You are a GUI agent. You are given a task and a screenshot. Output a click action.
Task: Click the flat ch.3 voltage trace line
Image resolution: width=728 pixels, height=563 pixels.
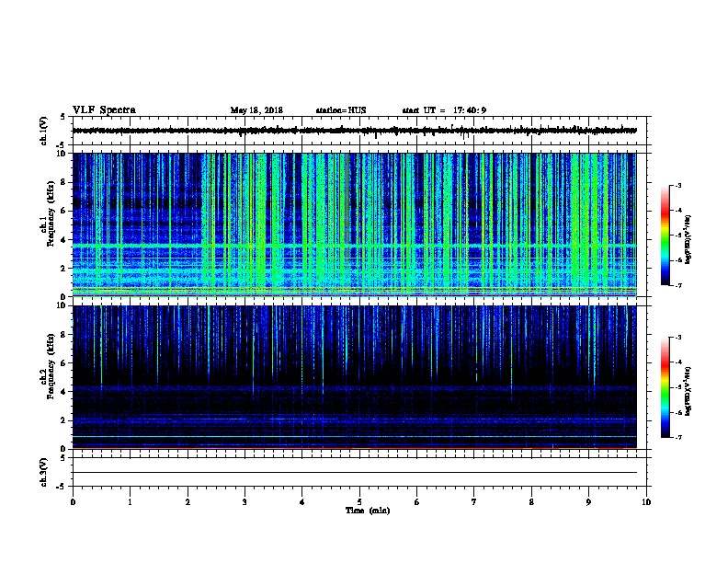pyautogui.click(x=355, y=473)
